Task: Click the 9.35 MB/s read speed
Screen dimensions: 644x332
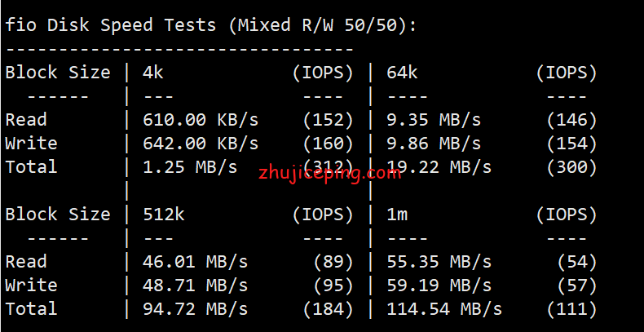Action: pyautogui.click(x=434, y=120)
